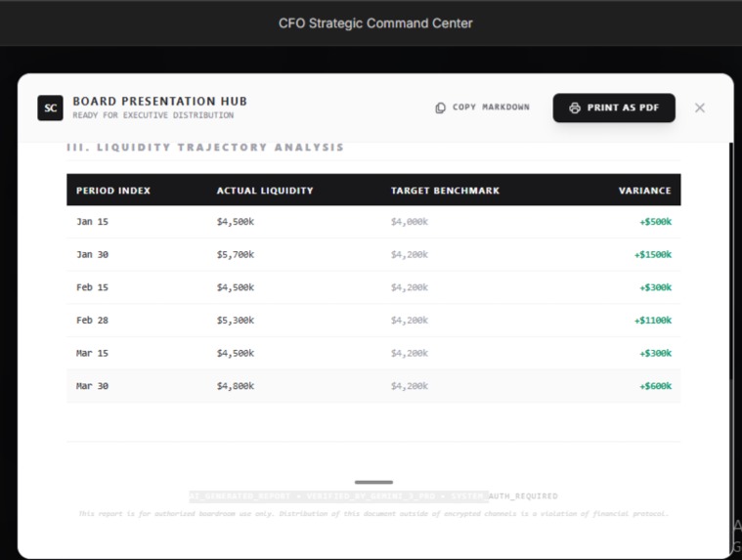
Task: Click the +$1500k variance value
Action: click(653, 254)
